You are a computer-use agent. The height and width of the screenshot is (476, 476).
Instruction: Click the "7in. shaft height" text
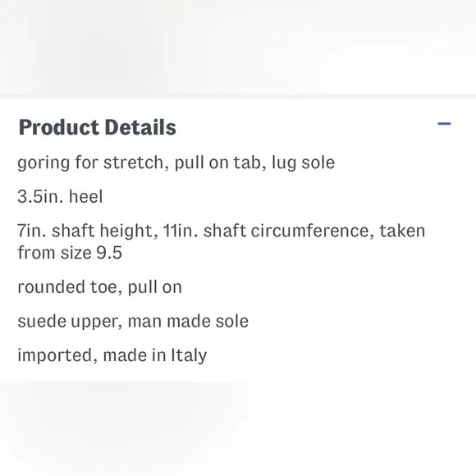tap(85, 231)
